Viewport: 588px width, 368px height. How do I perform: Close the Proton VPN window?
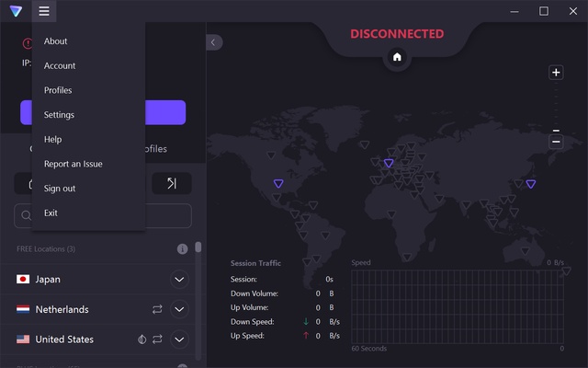pos(573,11)
